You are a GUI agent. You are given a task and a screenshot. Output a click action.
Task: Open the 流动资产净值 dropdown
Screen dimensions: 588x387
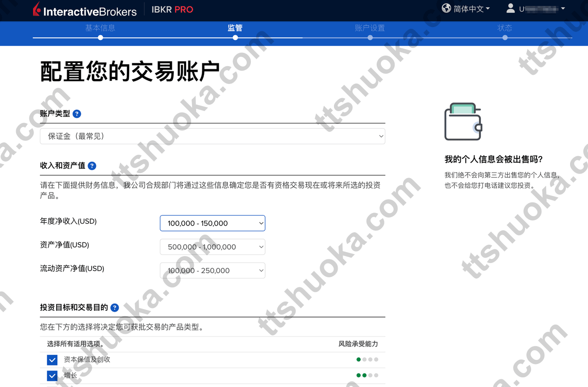click(213, 270)
